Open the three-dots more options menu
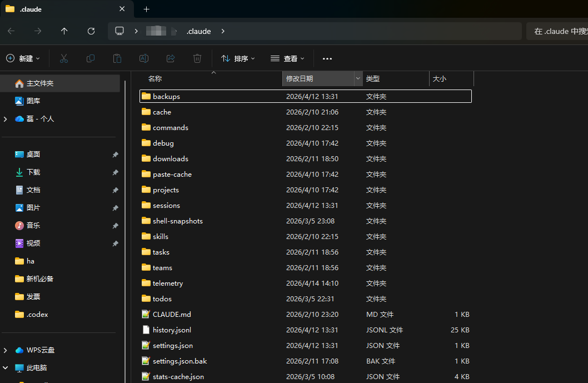This screenshot has height=383, width=588. coord(327,58)
